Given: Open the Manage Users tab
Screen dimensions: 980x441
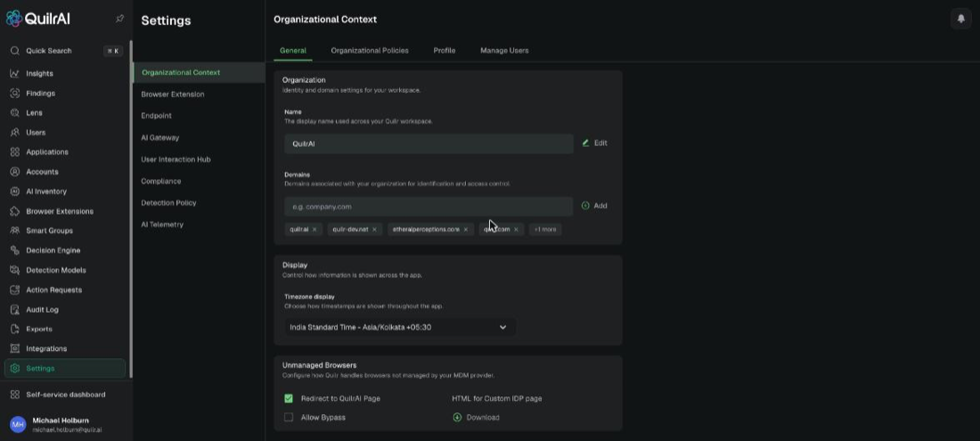Looking at the screenshot, I should point(504,51).
